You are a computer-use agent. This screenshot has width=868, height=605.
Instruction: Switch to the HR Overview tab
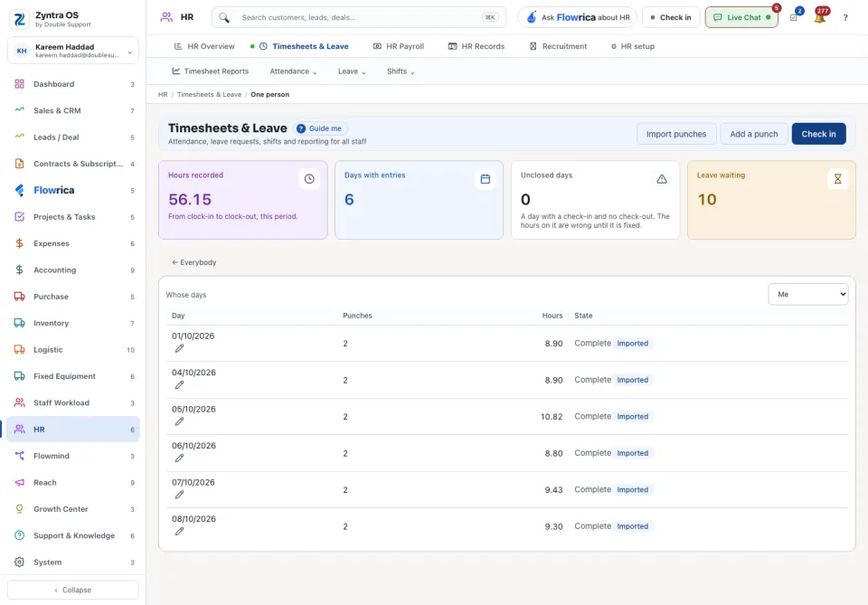click(x=204, y=46)
